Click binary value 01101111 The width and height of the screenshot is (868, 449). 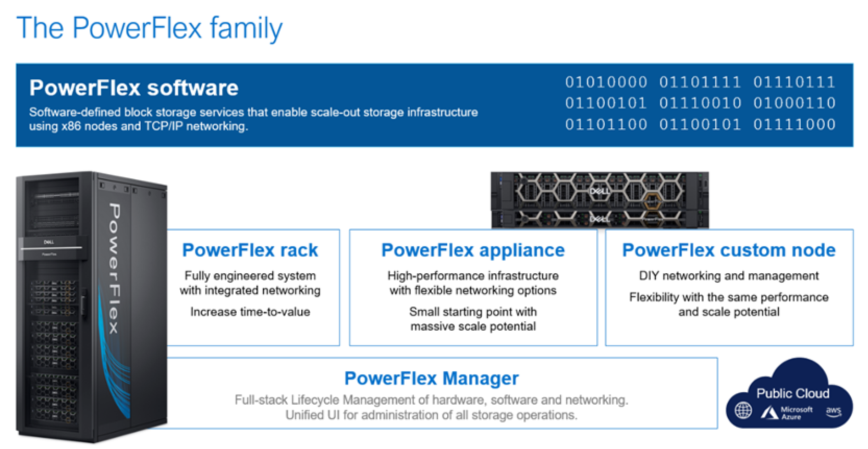point(700,82)
